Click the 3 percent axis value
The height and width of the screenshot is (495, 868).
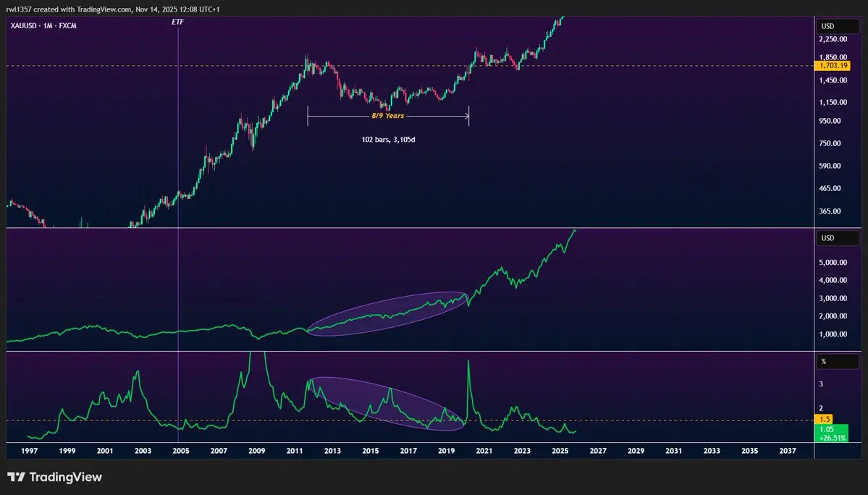pyautogui.click(x=821, y=384)
